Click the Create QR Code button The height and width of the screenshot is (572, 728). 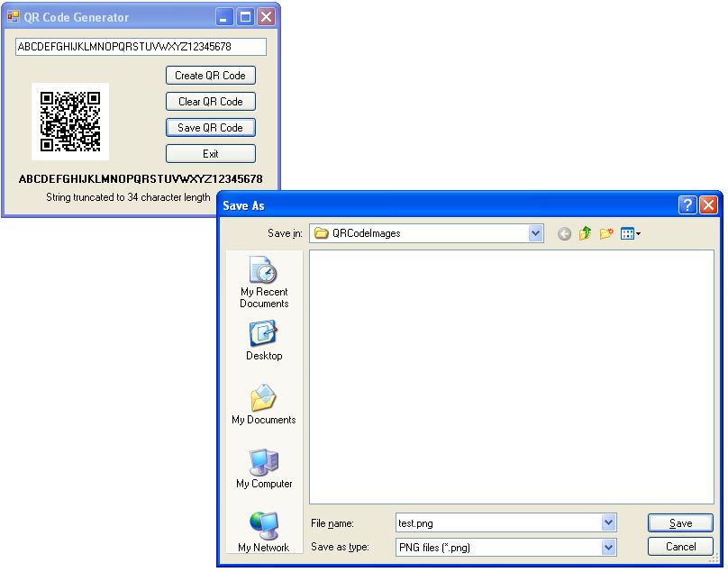click(210, 75)
